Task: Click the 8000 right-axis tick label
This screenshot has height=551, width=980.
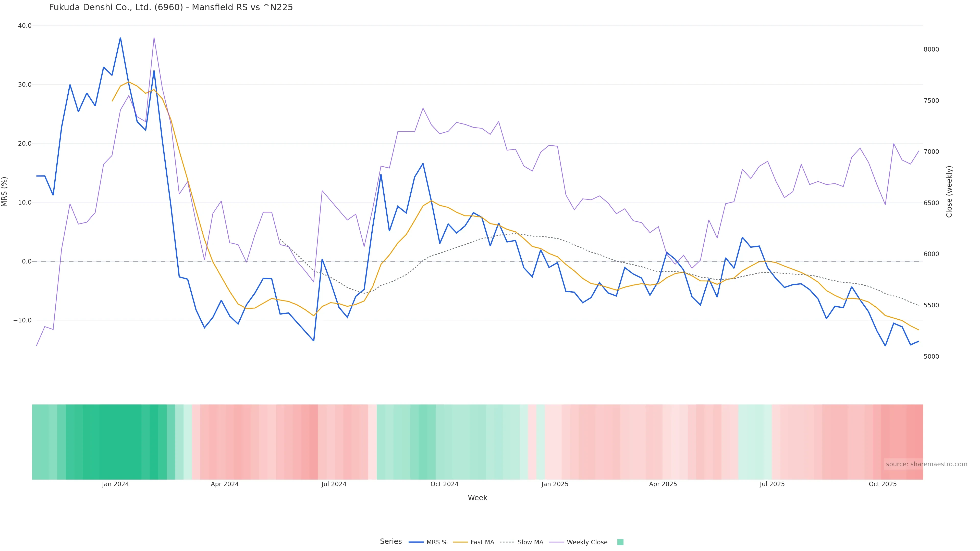Action: [x=931, y=49]
